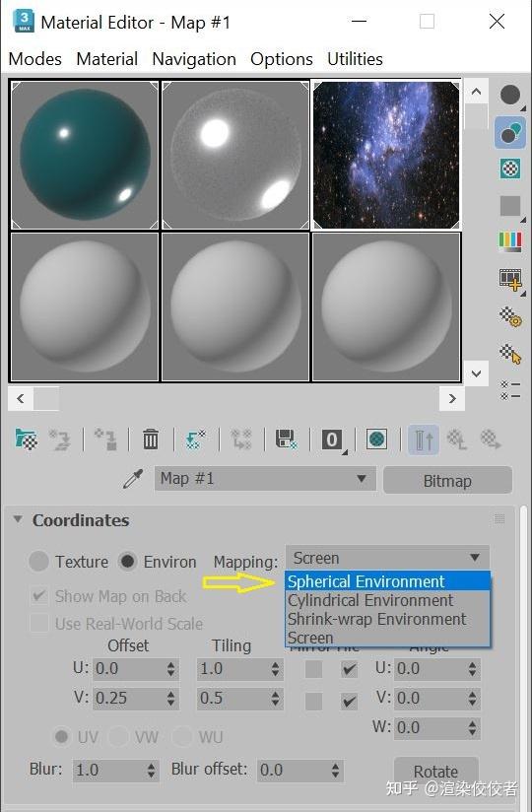Click the Make Preview filmstrip icon

pyautogui.click(x=510, y=280)
